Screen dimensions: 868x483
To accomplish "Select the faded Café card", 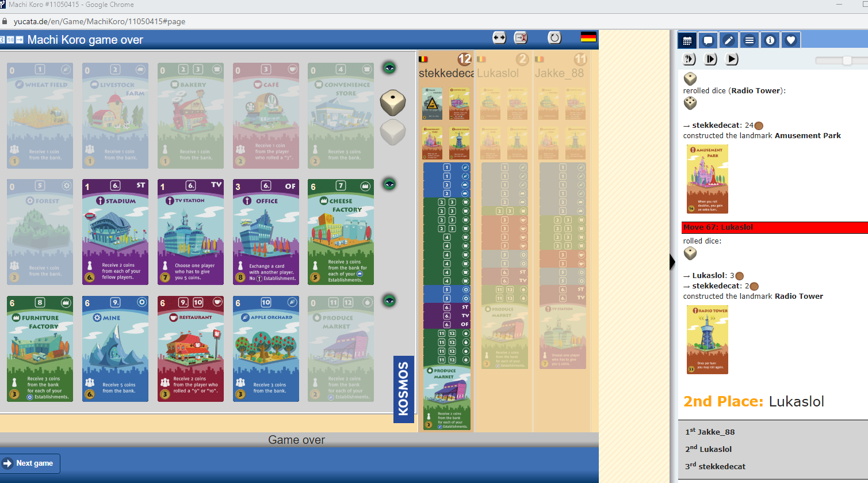I will (266, 116).
